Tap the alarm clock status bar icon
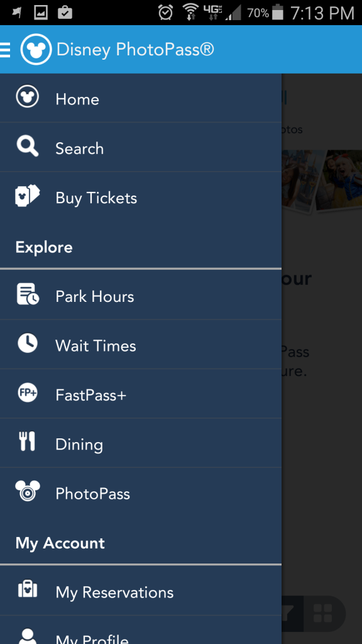Screen dimensions: 362x644 point(165,13)
